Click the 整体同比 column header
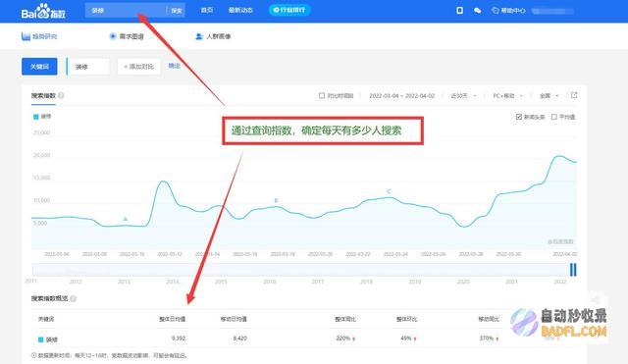Viewport: 628px width, 364px height. pyautogui.click(x=345, y=319)
